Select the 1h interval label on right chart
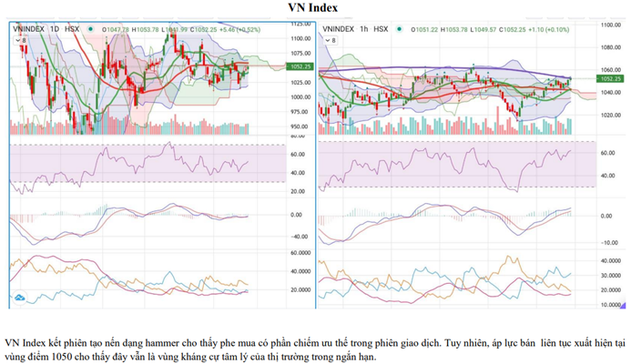 point(368,29)
